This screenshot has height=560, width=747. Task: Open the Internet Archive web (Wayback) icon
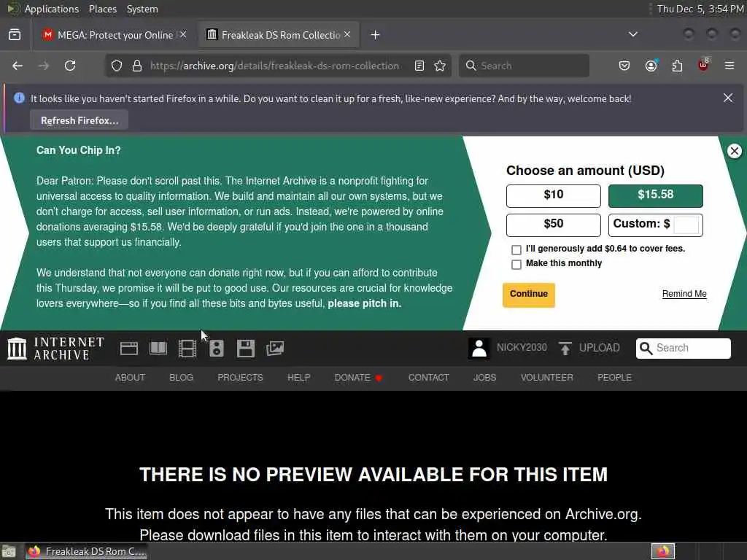point(128,349)
